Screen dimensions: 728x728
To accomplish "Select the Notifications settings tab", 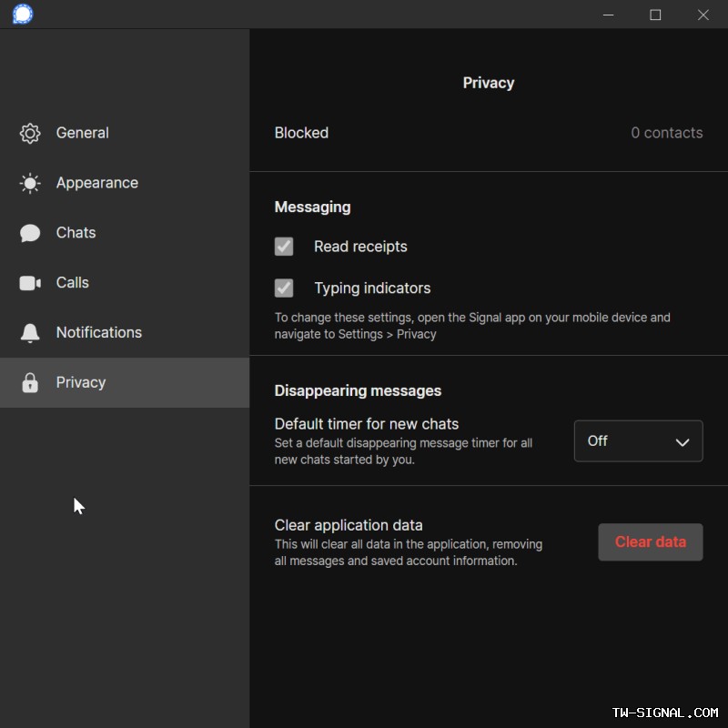I will pyautogui.click(x=98, y=333).
